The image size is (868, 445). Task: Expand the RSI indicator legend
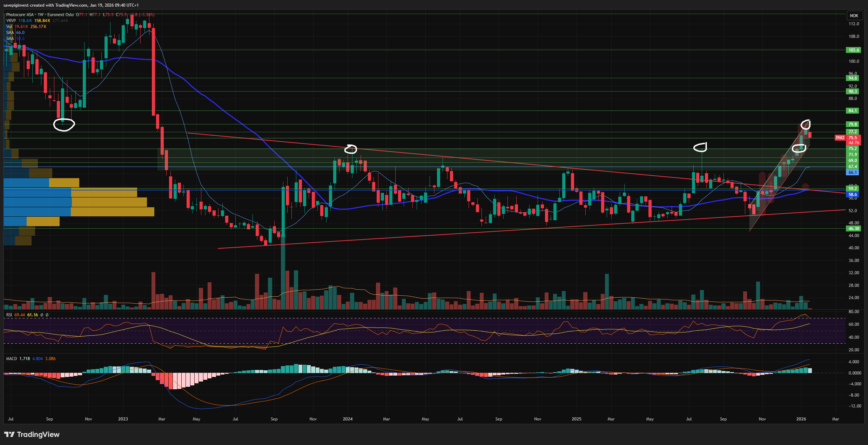click(9, 315)
